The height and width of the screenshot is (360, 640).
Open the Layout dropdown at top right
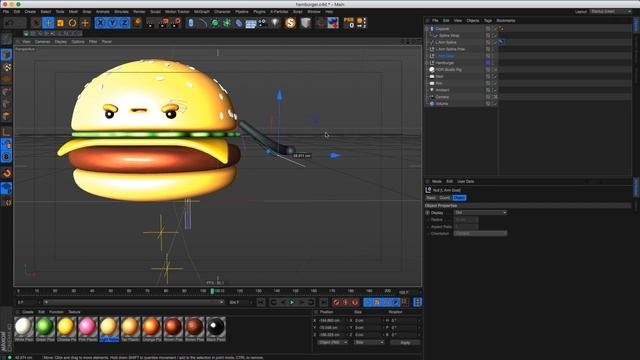611,11
